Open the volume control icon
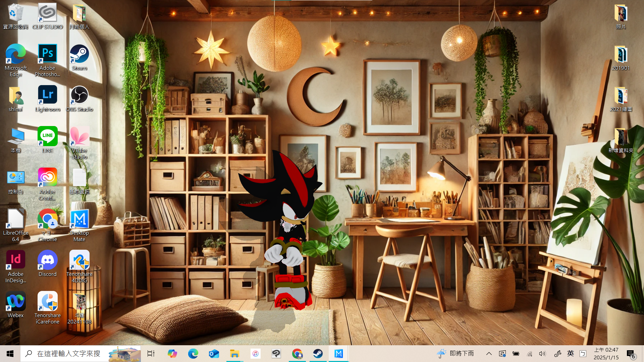Screen dimensions: 644x362 tap(542, 354)
